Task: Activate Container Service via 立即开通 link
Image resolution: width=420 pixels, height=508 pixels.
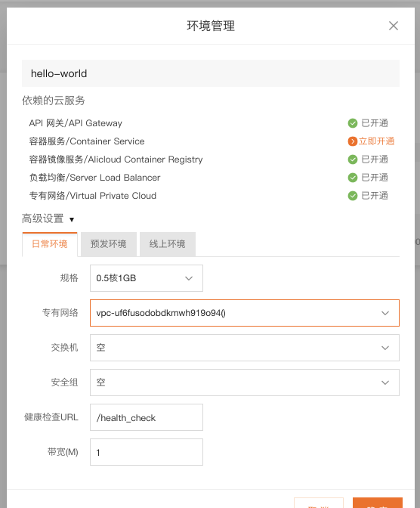Action: coord(376,141)
